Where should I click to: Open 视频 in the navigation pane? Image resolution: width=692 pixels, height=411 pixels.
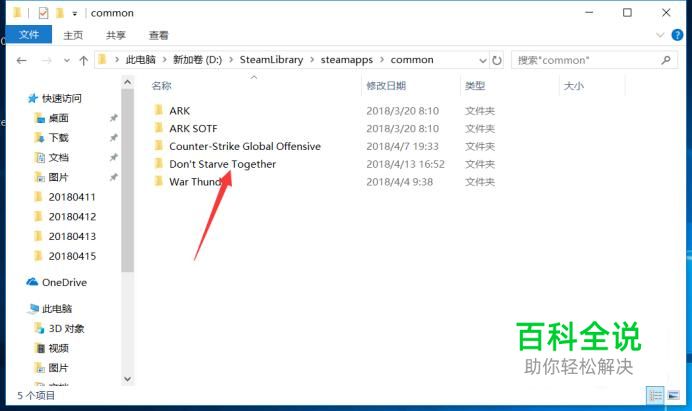pyautogui.click(x=59, y=348)
